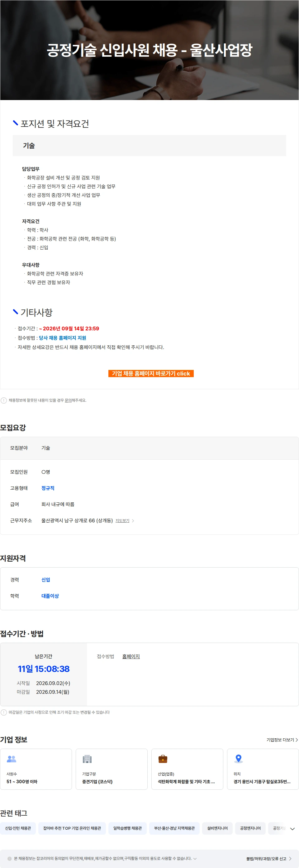The width and height of the screenshot is (299, 868).
Task: Click 대졸이상 education requirement text
Action: click(x=50, y=596)
